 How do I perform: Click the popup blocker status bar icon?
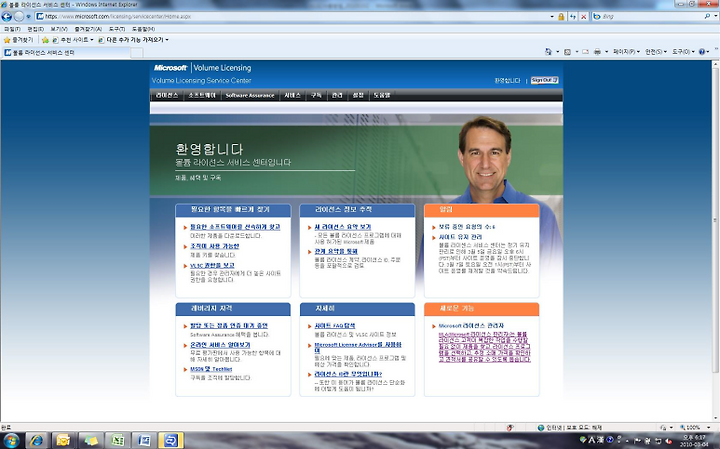point(510,427)
